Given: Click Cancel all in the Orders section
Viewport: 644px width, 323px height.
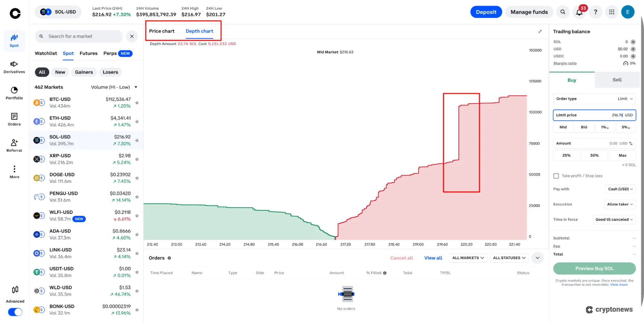Looking at the screenshot, I should click(401, 258).
